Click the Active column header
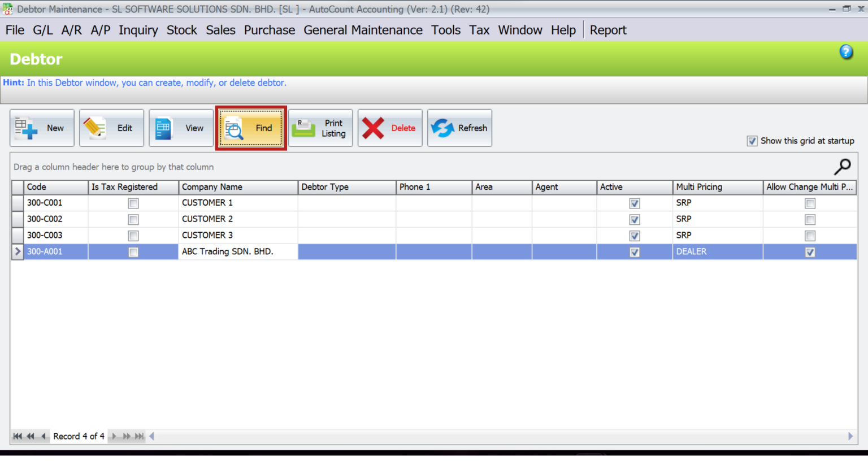This screenshot has height=461, width=868. (x=635, y=187)
